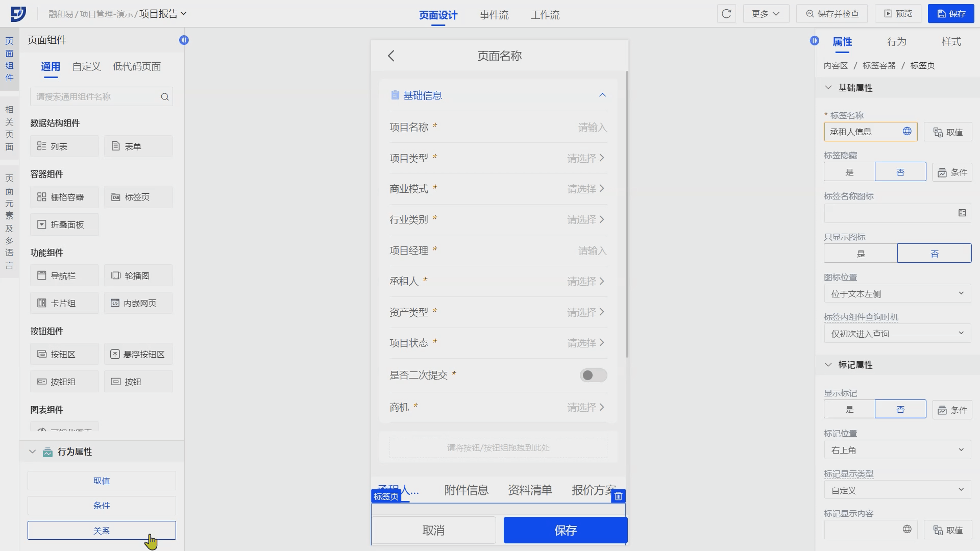Set 标签隐藏 to 是

point(849,172)
